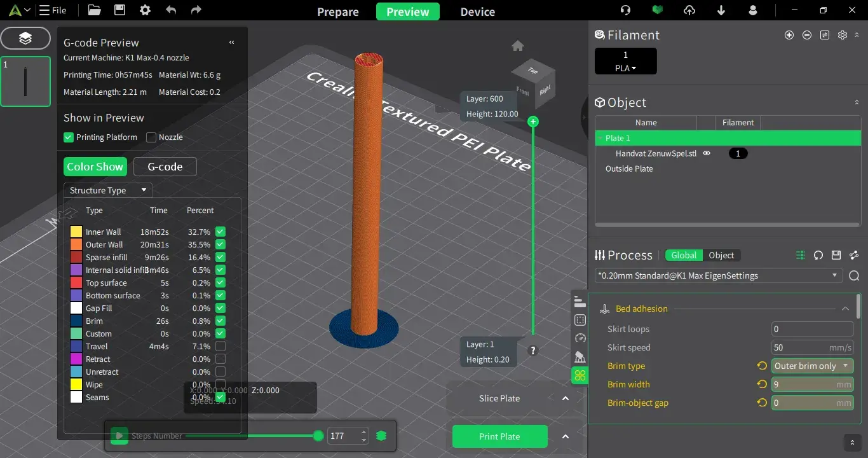Viewport: 868px width, 458px height.
Task: Click the Print Plate button
Action: (x=499, y=436)
